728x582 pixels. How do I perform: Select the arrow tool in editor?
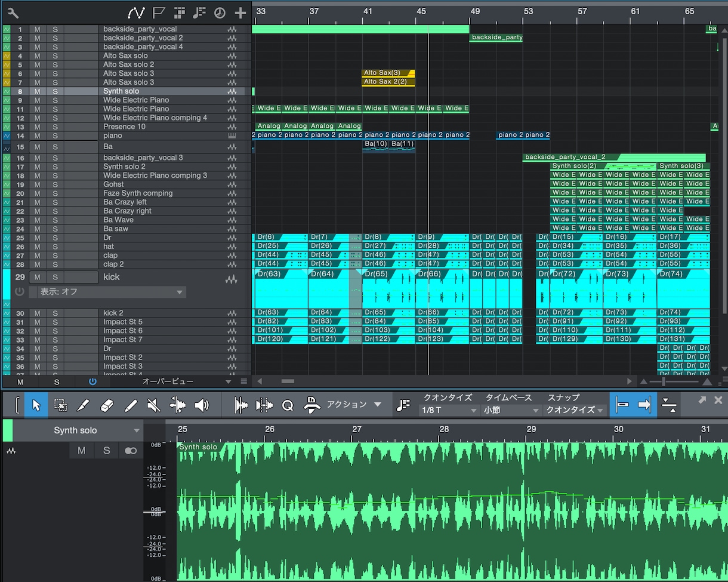click(36, 405)
